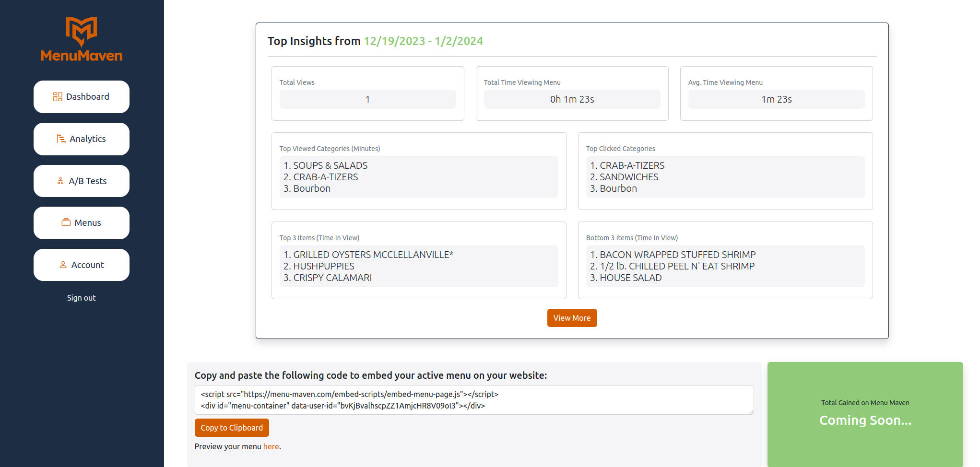
Task: Click the MenuMaven logo
Action: 81,39
